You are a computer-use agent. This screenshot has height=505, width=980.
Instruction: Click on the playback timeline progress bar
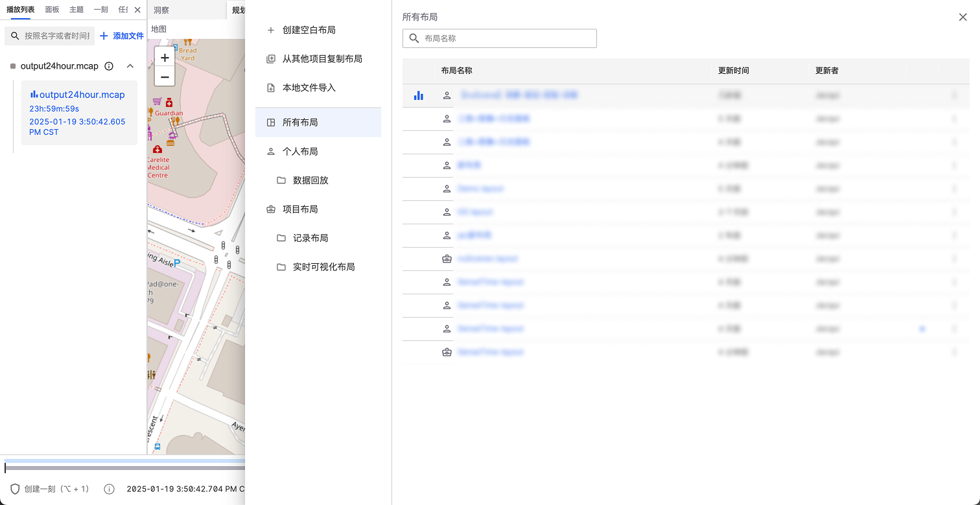[123, 467]
